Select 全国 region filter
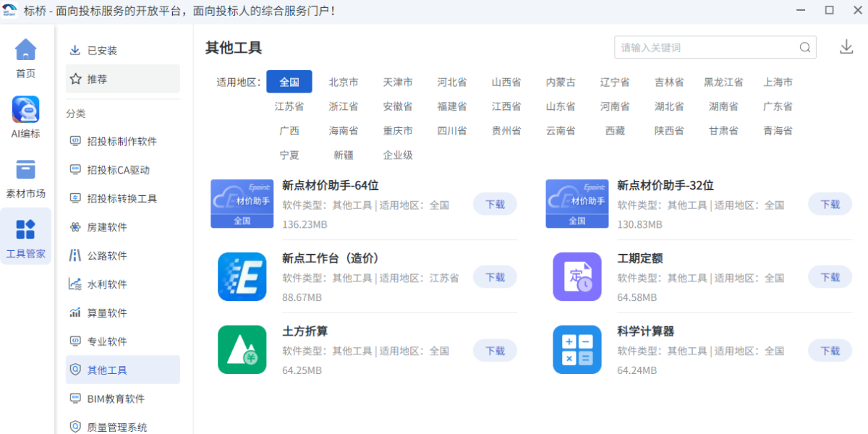Image resolution: width=868 pixels, height=434 pixels. point(289,82)
